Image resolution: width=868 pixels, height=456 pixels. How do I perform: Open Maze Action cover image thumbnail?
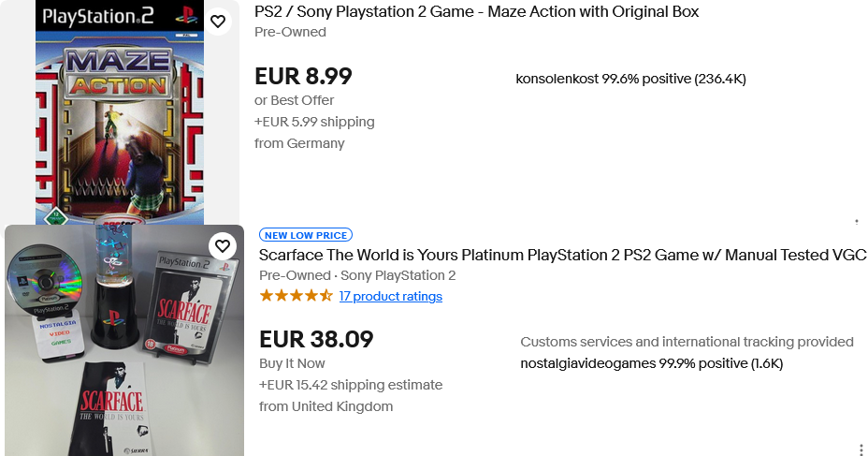point(118,112)
